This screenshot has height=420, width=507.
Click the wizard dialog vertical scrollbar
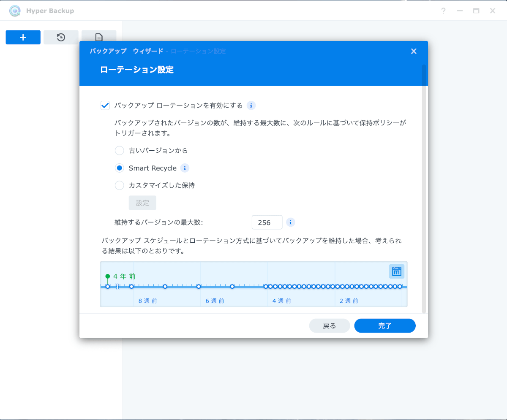pos(424,189)
